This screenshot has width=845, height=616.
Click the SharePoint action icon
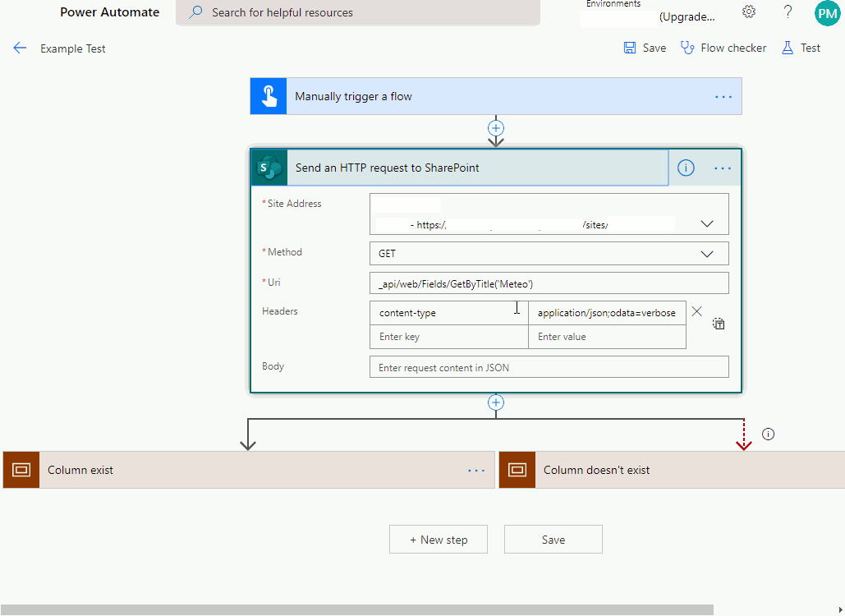269,168
